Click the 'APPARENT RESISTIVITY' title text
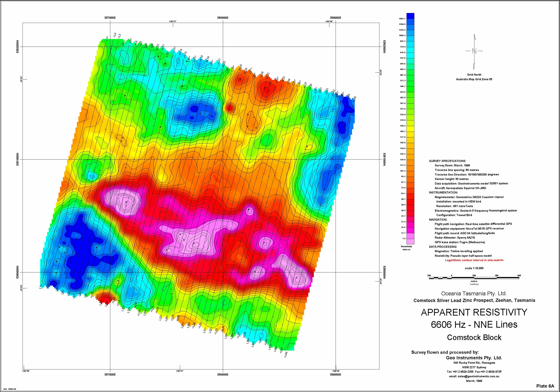Viewport: 560px width, 392px height. pyautogui.click(x=474, y=312)
